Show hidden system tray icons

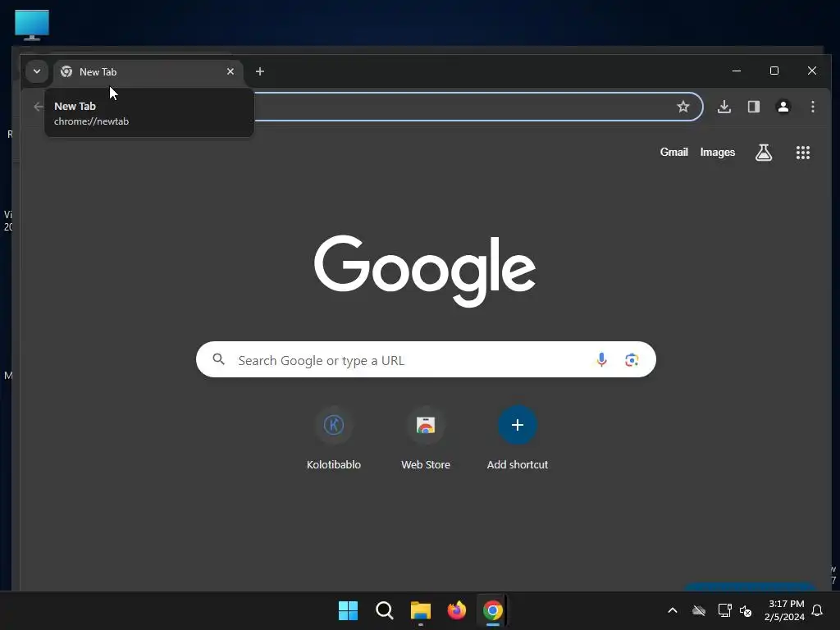(x=673, y=610)
